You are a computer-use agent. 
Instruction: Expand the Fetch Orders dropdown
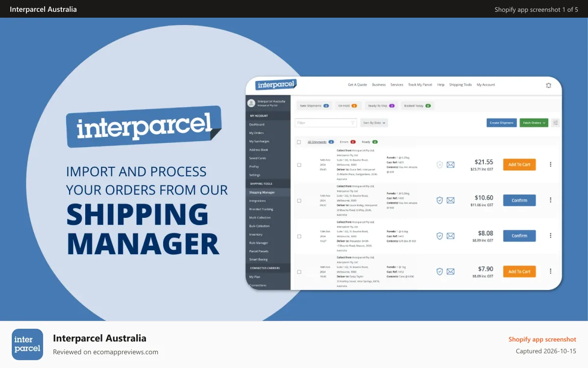click(534, 123)
